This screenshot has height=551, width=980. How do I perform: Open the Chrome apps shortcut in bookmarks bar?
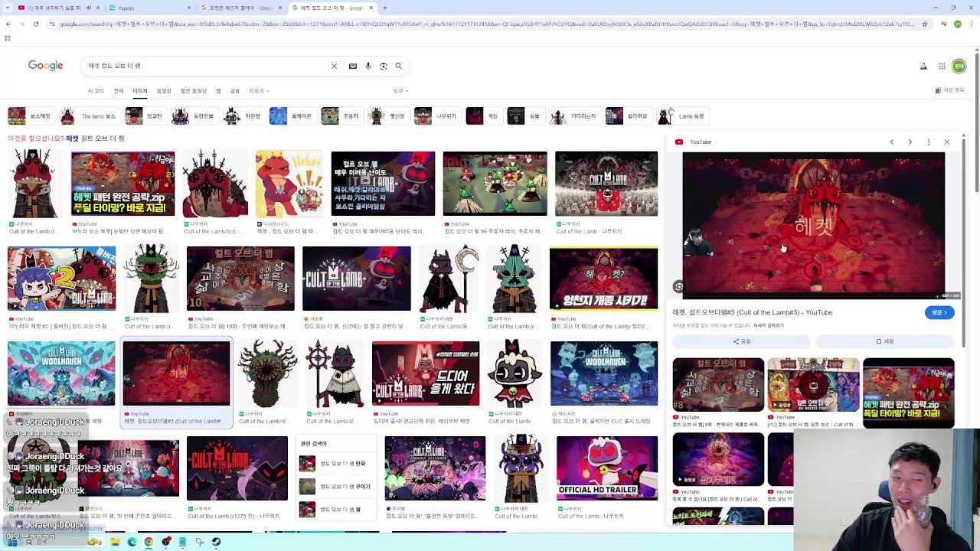tap(8, 37)
